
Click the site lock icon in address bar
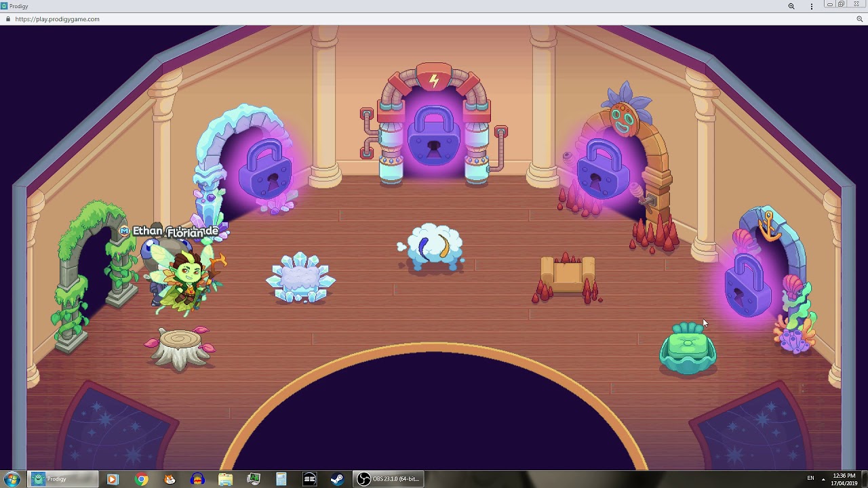(x=8, y=19)
